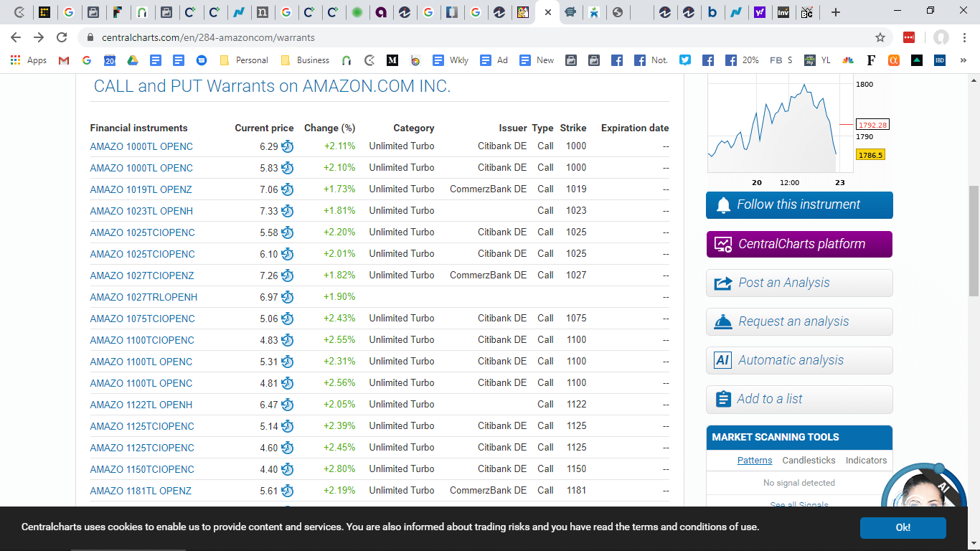Accept cookies with the Ok! button
980x551 pixels.
point(903,527)
